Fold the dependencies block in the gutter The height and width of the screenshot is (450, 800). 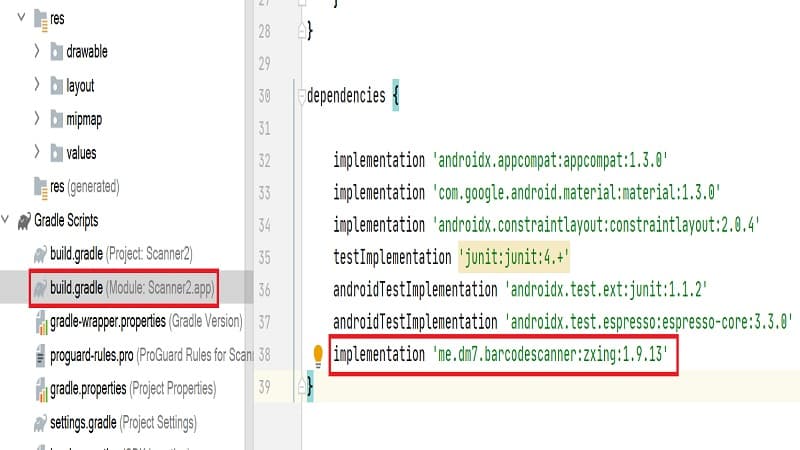click(x=299, y=97)
